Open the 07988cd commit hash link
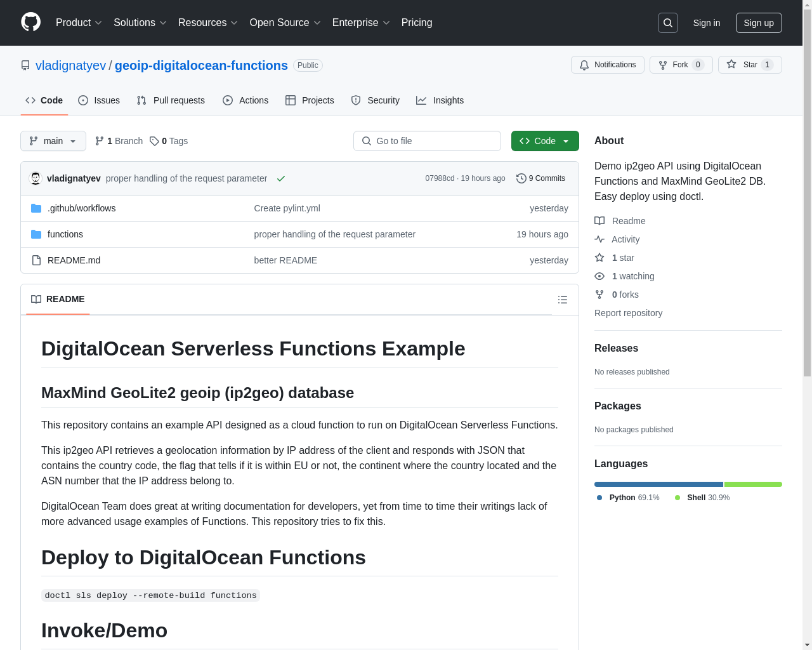Image resolution: width=812 pixels, height=650 pixels. pos(440,178)
